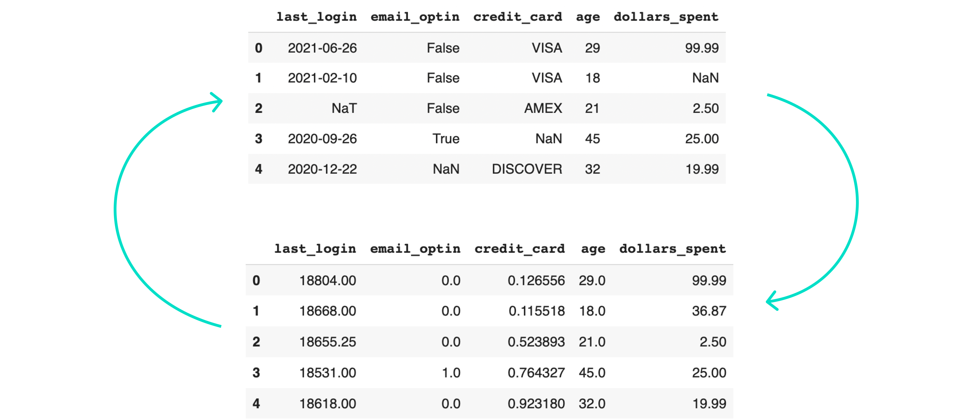Select the DISCOVER credit card cell
This screenshot has height=420, width=980.
click(x=526, y=169)
